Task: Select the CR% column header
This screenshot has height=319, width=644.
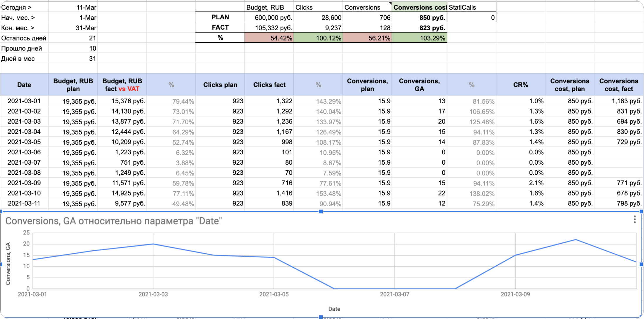Action: click(520, 85)
